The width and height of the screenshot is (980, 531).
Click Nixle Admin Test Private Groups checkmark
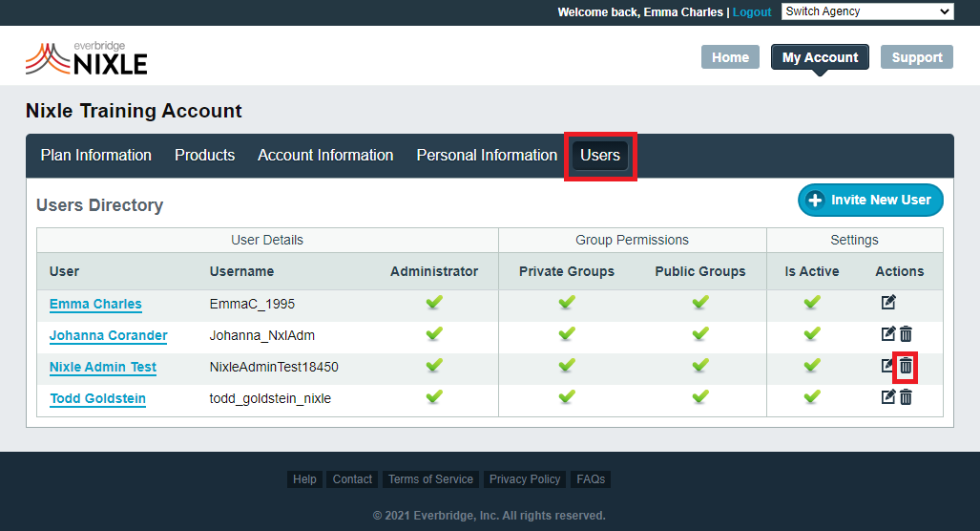coord(567,366)
